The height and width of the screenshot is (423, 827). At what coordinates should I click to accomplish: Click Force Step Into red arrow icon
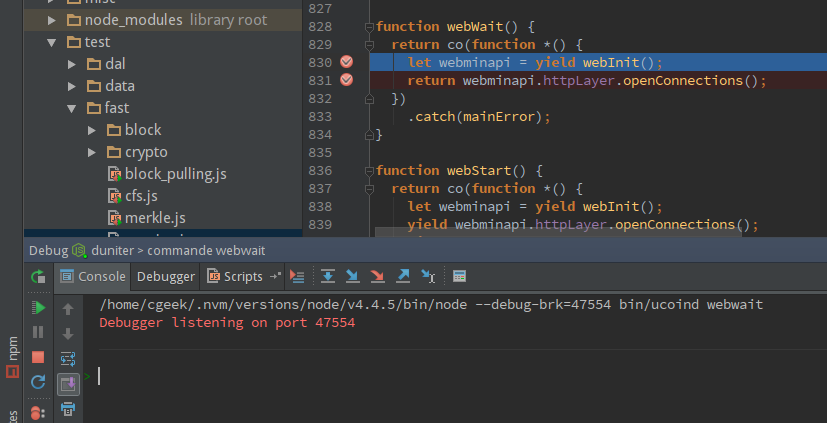377,276
